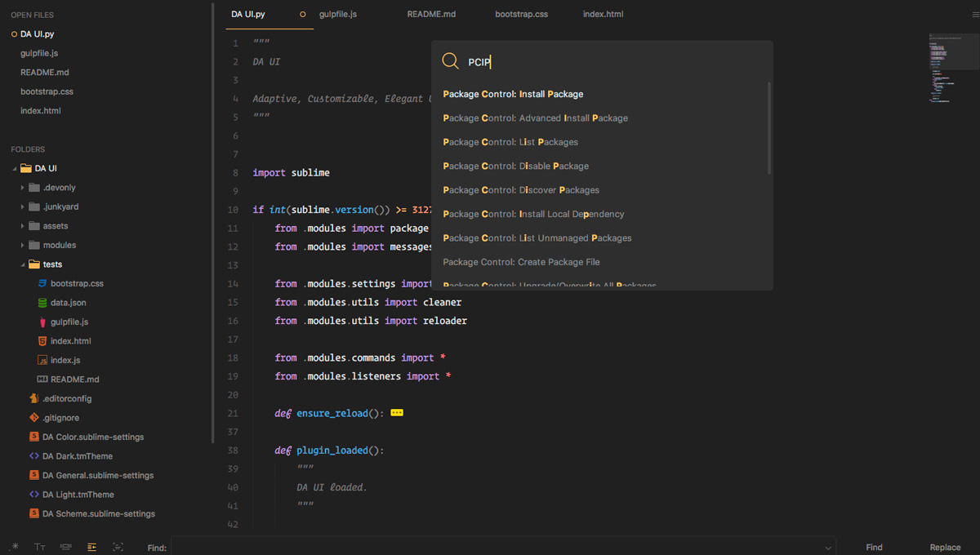Toggle regular expression search icon

pyautogui.click(x=15, y=547)
